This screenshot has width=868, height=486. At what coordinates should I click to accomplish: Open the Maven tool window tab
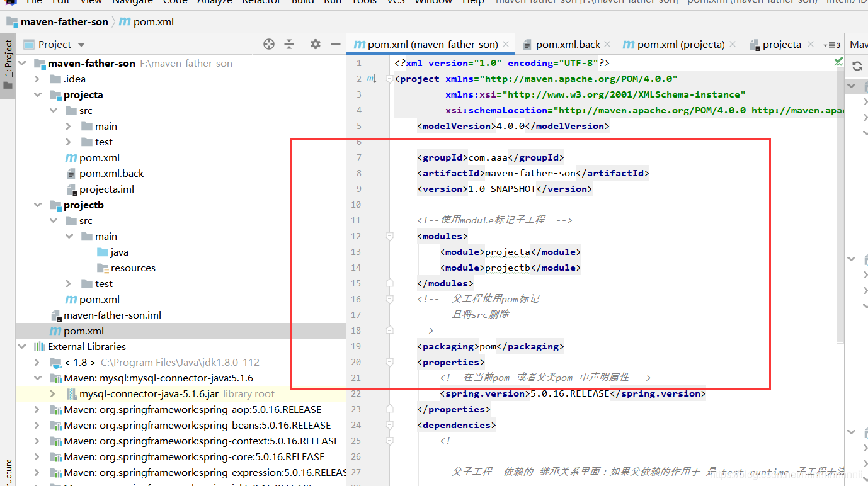pos(858,44)
